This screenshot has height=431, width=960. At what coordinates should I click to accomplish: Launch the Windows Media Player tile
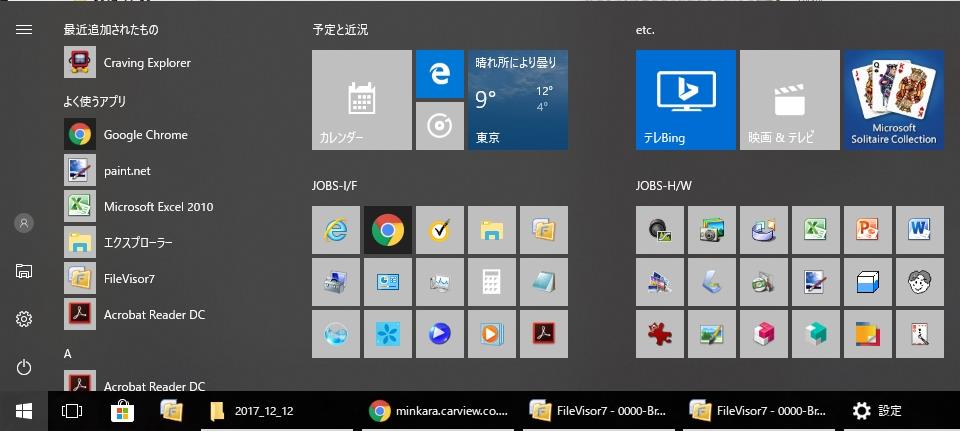492,334
